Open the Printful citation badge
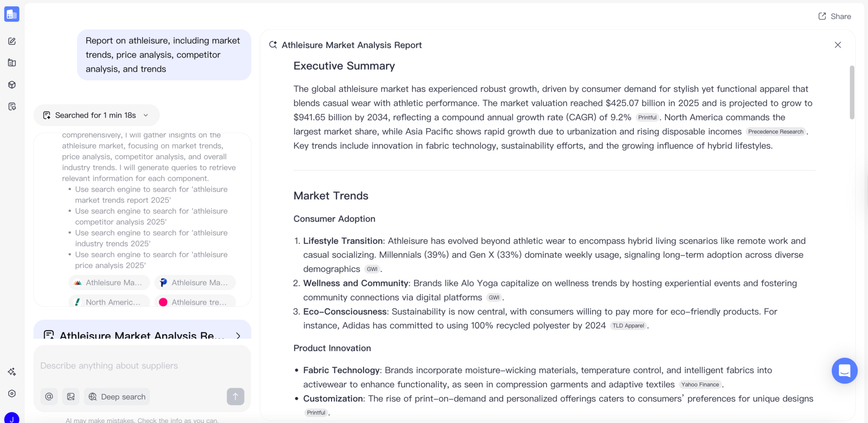Viewport: 868px width, 423px height. [647, 117]
